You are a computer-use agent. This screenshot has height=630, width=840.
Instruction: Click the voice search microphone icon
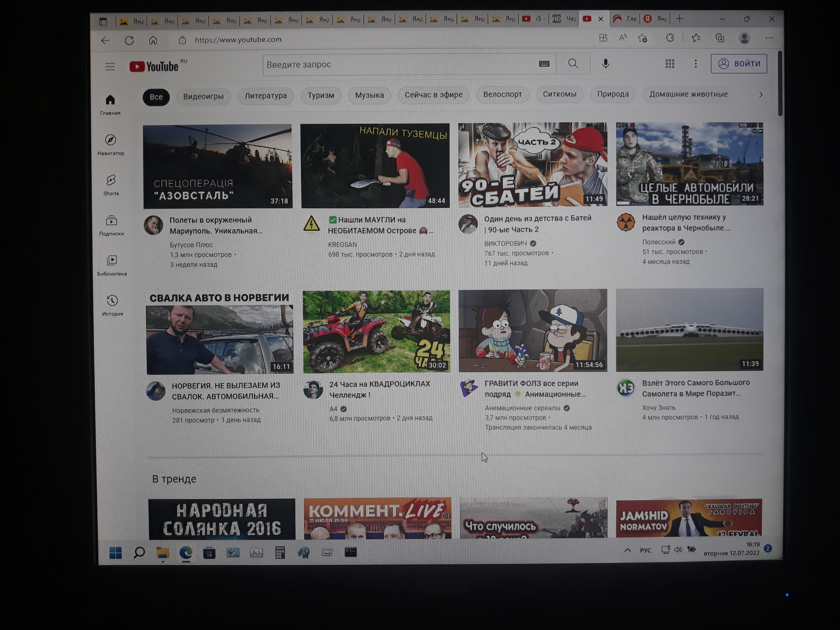(x=605, y=64)
